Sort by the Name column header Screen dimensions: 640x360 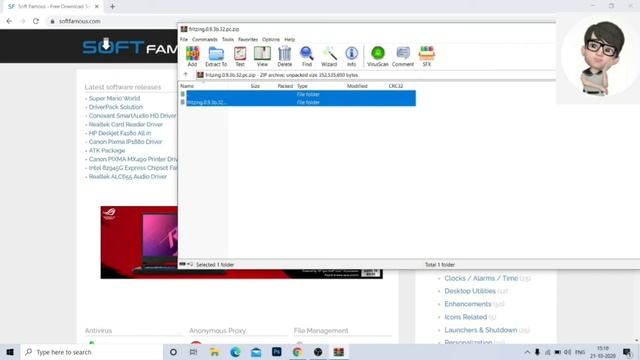187,86
